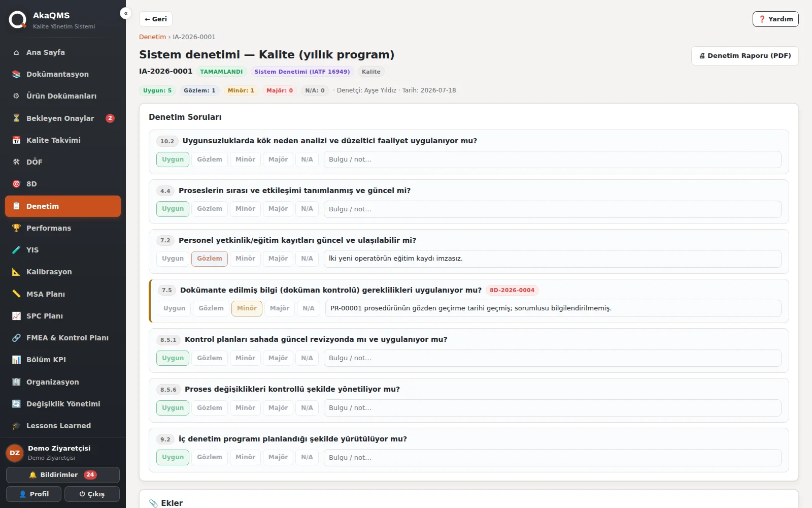
Task: Click the Bildirimler bell icon
Action: coord(33,475)
